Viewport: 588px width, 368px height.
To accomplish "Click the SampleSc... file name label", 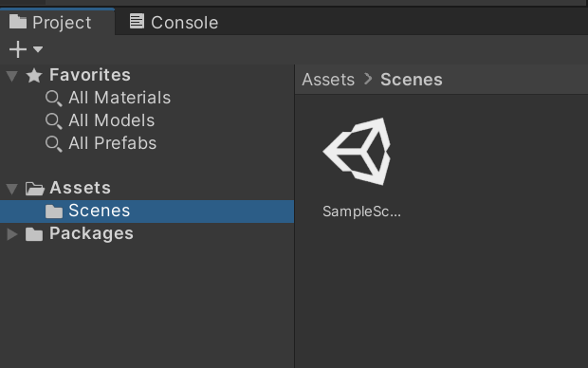I will click(x=362, y=212).
